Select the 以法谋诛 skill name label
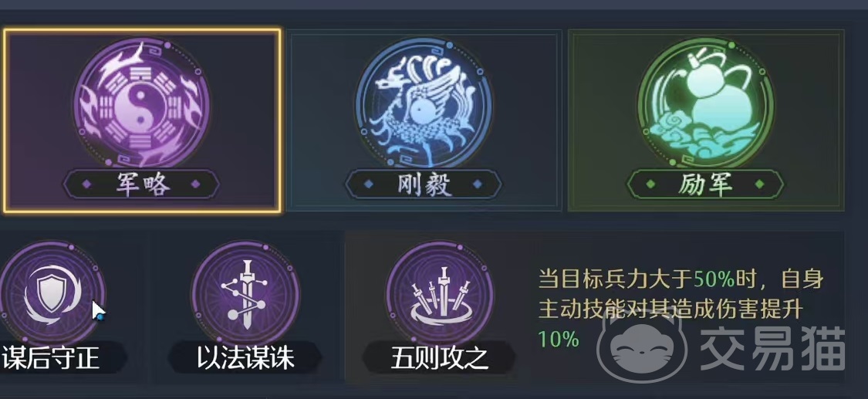Image resolution: width=868 pixels, height=399 pixels. [246, 358]
